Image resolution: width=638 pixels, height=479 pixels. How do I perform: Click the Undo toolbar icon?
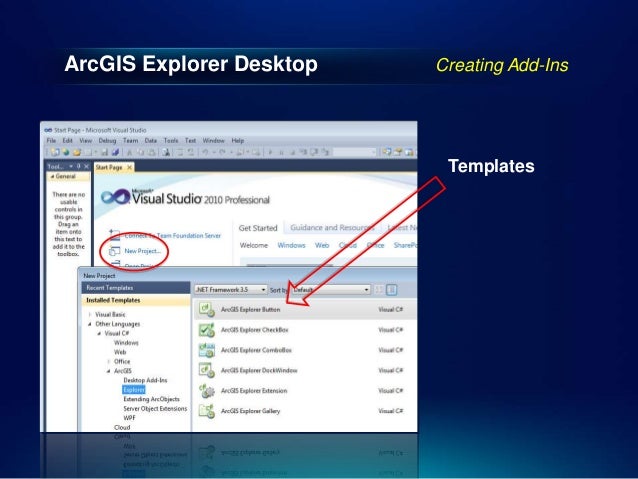(x=205, y=152)
